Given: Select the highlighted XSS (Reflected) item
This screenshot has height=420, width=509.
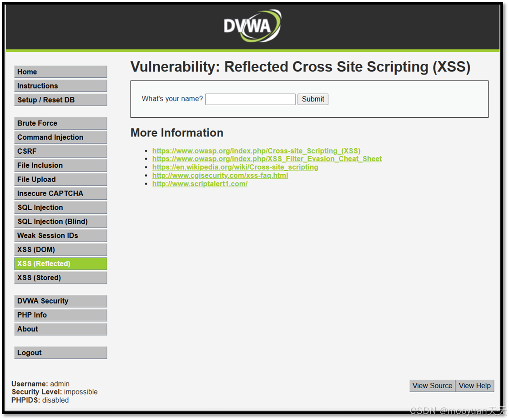Looking at the screenshot, I should [60, 263].
